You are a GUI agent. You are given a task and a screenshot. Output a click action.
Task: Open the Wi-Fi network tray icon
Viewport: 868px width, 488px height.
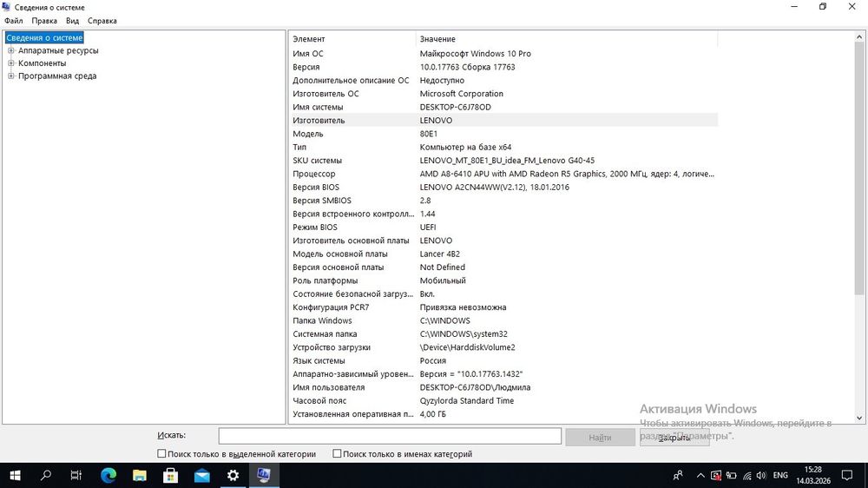click(747, 475)
